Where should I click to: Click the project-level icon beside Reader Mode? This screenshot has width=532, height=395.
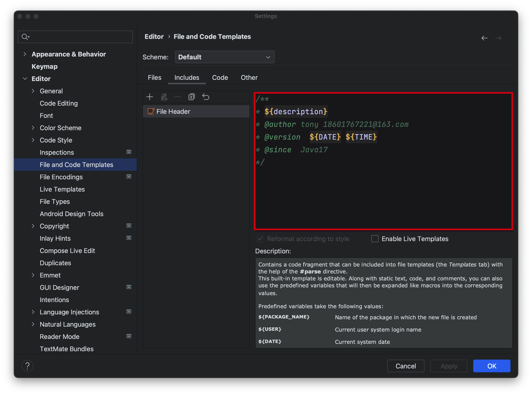tap(129, 336)
